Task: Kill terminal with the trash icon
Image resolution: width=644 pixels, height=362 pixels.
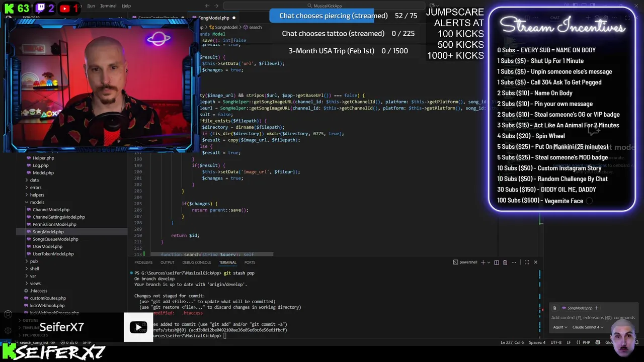Action: point(505,262)
